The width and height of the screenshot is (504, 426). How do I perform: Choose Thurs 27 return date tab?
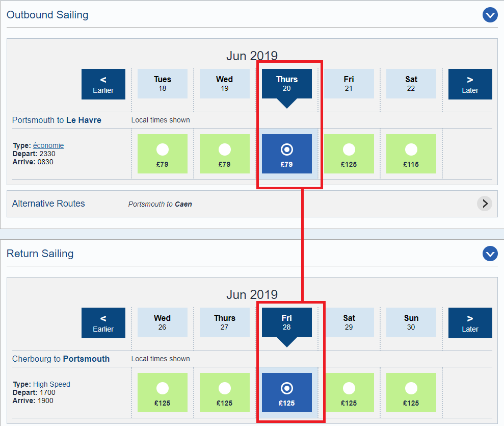point(225,322)
